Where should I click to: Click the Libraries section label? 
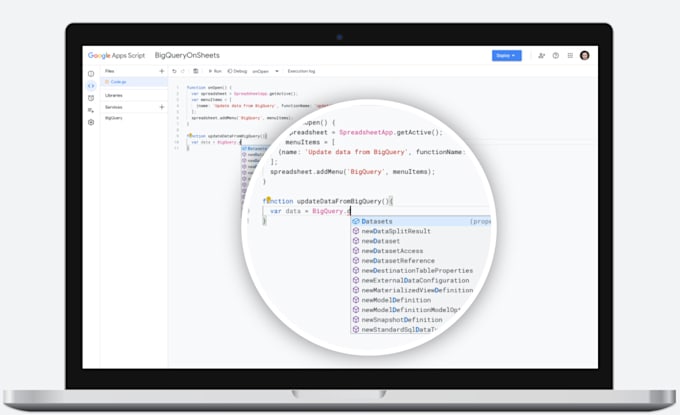[x=114, y=95]
